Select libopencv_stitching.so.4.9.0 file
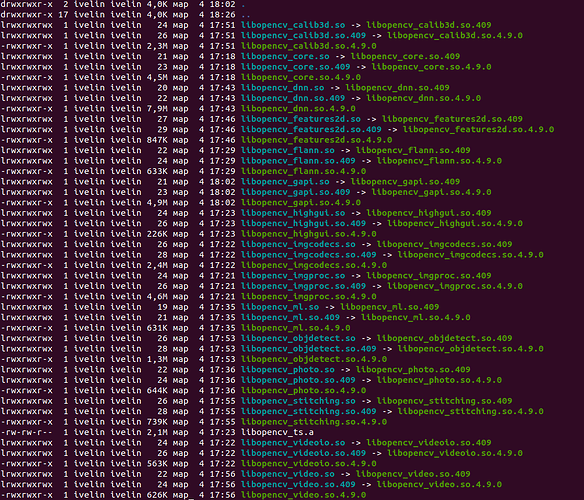Image resolution: width=584 pixels, height=500 pixels. 314,422
